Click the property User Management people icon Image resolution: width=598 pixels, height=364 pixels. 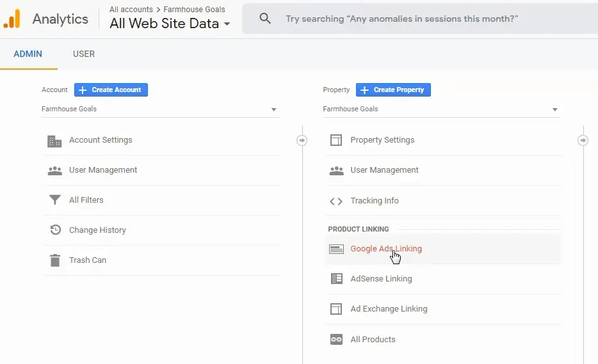(336, 171)
